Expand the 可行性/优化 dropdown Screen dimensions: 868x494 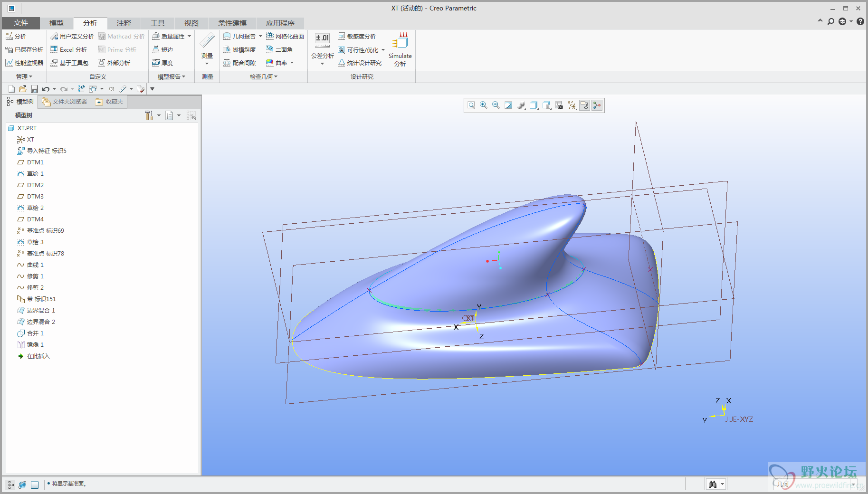pos(383,50)
